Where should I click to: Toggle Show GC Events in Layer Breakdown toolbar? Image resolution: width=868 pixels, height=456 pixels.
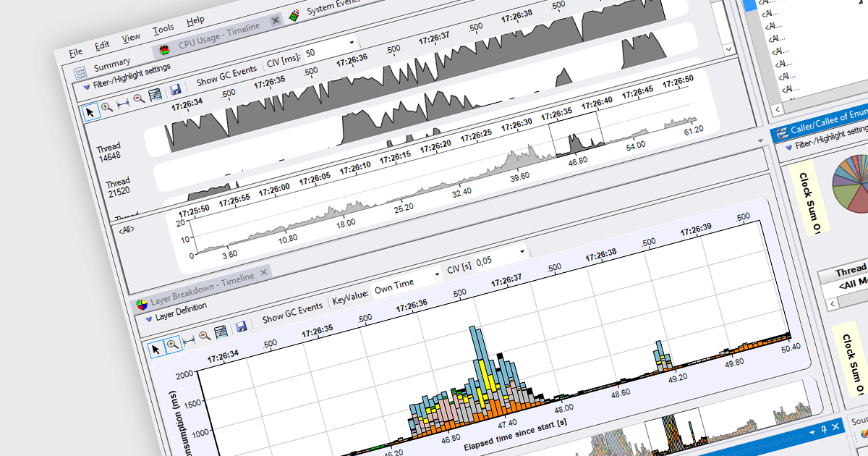point(292,313)
